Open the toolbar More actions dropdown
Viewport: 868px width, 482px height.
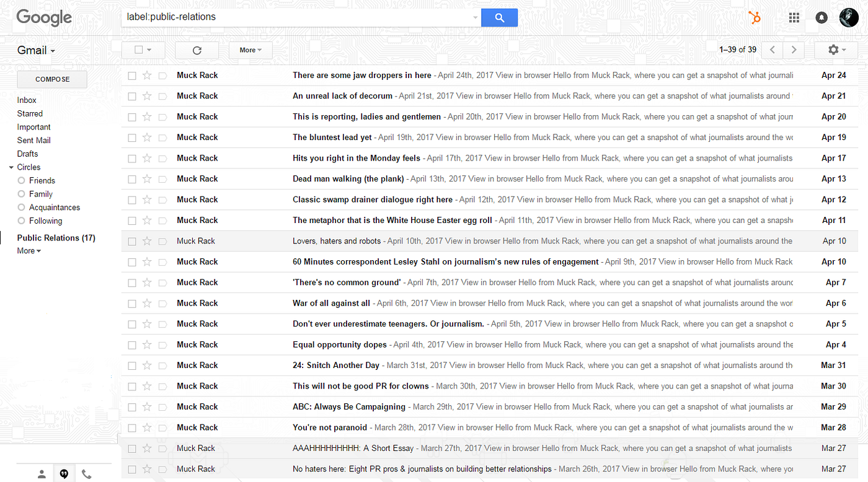250,50
